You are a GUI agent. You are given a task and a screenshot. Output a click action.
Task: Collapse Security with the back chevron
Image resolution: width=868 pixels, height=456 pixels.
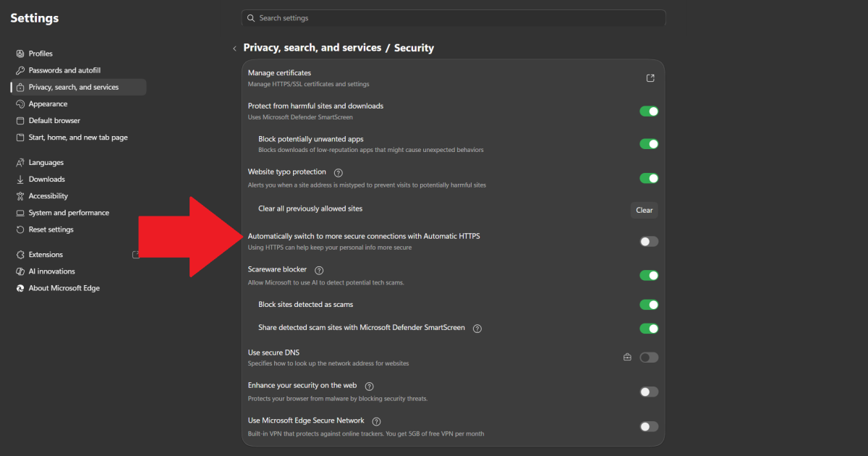(234, 48)
